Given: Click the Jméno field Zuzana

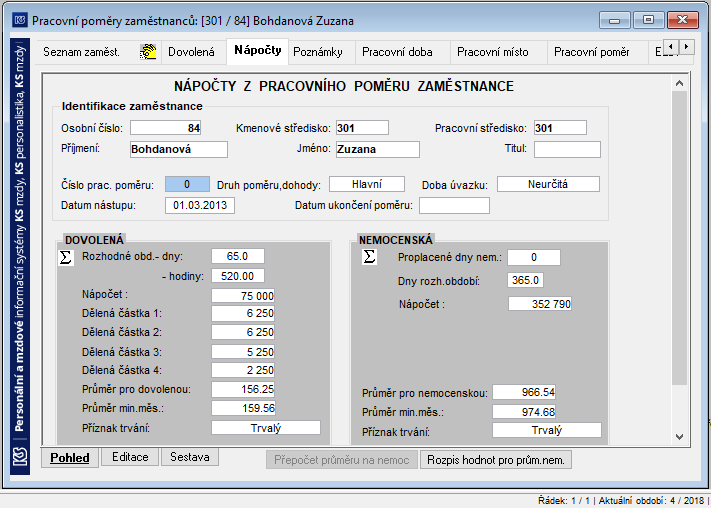Looking at the screenshot, I should click(x=378, y=149).
